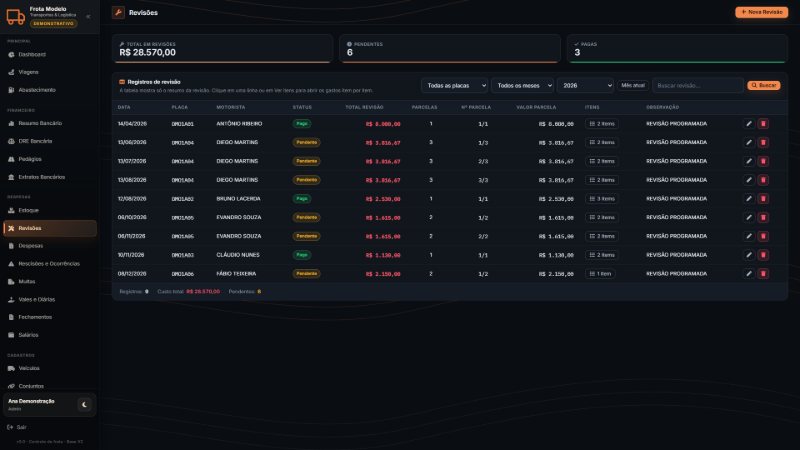
Task: Click the trash icon on Fábio Teixeira's row
Action: coord(763,274)
